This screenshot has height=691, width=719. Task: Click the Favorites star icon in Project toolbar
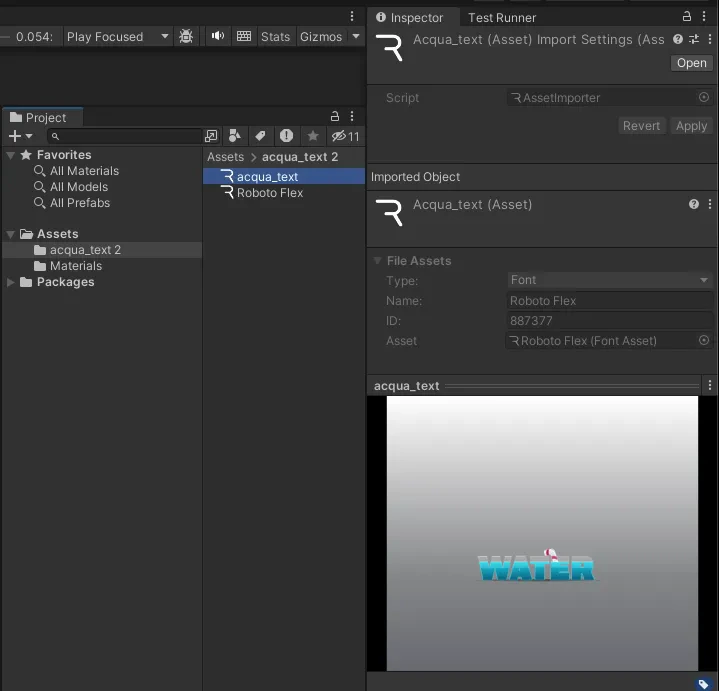313,136
